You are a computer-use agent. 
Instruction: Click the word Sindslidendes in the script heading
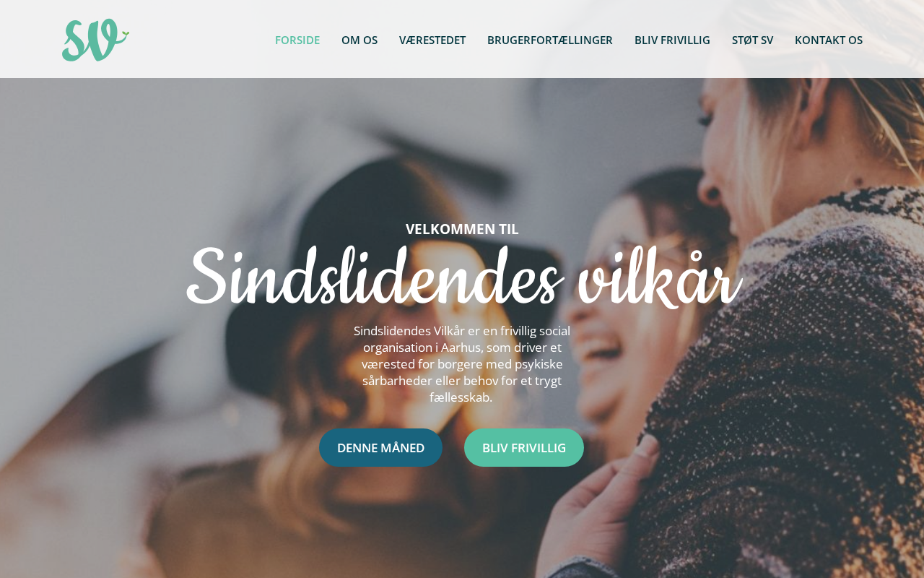pos(374,278)
